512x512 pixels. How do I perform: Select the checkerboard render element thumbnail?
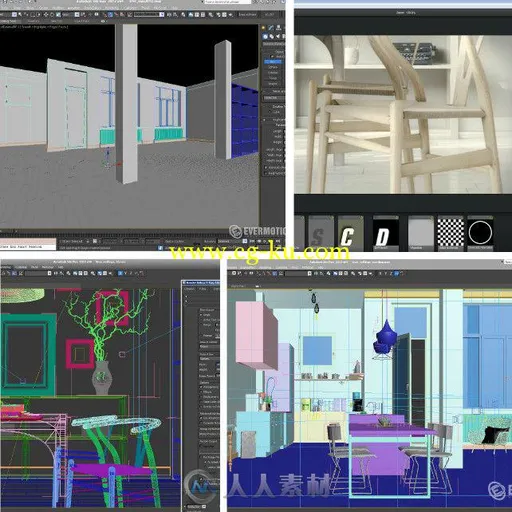click(x=450, y=233)
